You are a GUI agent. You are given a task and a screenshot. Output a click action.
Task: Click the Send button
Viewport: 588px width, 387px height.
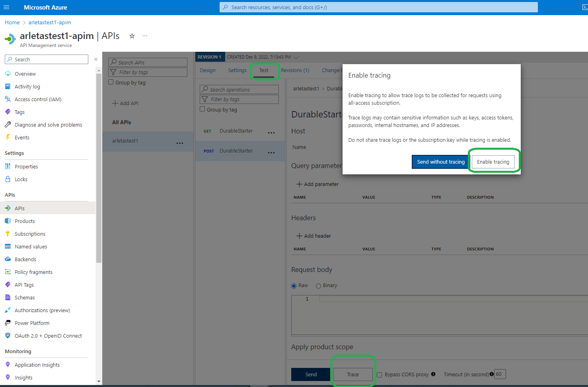click(x=311, y=375)
